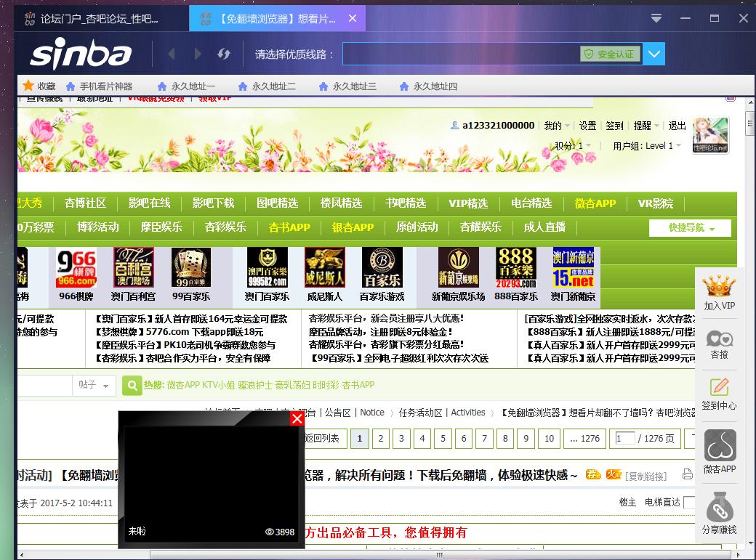Screen dimensions: 756x560
Task: Click the user avatar thumbnail
Action: pyautogui.click(x=710, y=135)
